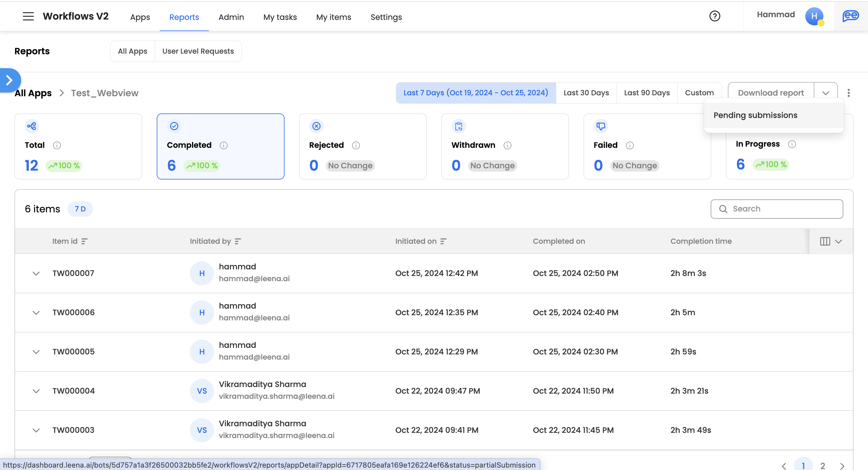The width and height of the screenshot is (868, 470).
Task: Click the help question mark icon
Action: (714, 16)
